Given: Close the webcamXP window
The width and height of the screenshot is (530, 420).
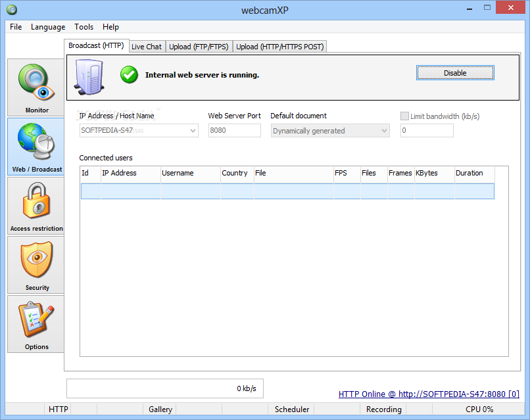Looking at the screenshot, I should coord(510,7).
